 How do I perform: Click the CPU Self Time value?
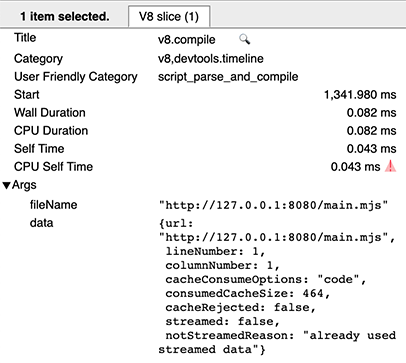pos(355,167)
